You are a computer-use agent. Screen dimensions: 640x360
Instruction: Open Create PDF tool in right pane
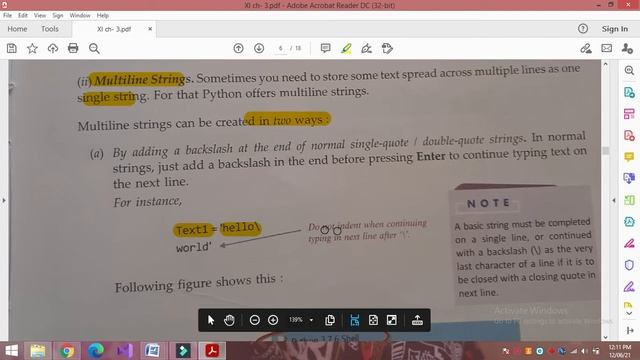[x=629, y=136]
